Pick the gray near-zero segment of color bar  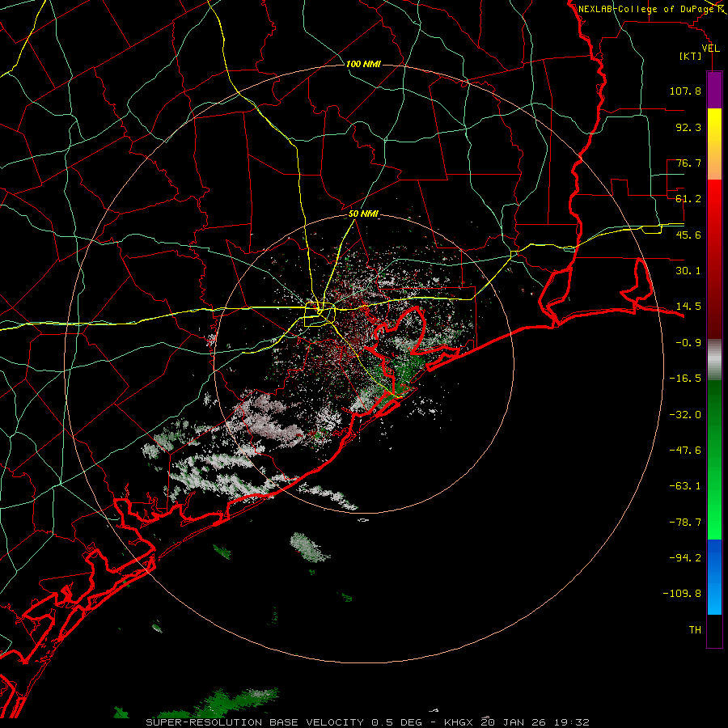[x=714, y=360]
